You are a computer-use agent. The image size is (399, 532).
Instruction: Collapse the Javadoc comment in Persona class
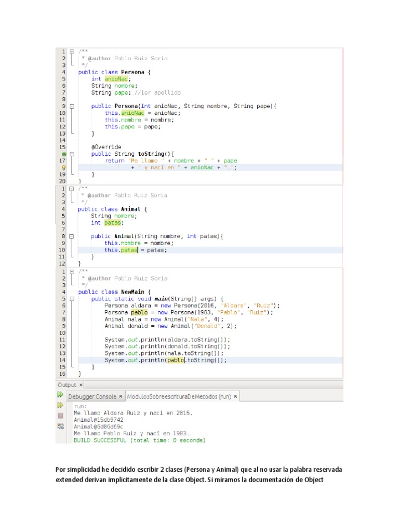pos(72,52)
